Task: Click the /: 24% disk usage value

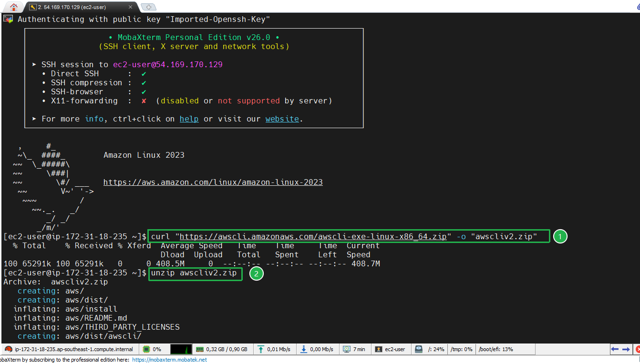Action: point(436,349)
